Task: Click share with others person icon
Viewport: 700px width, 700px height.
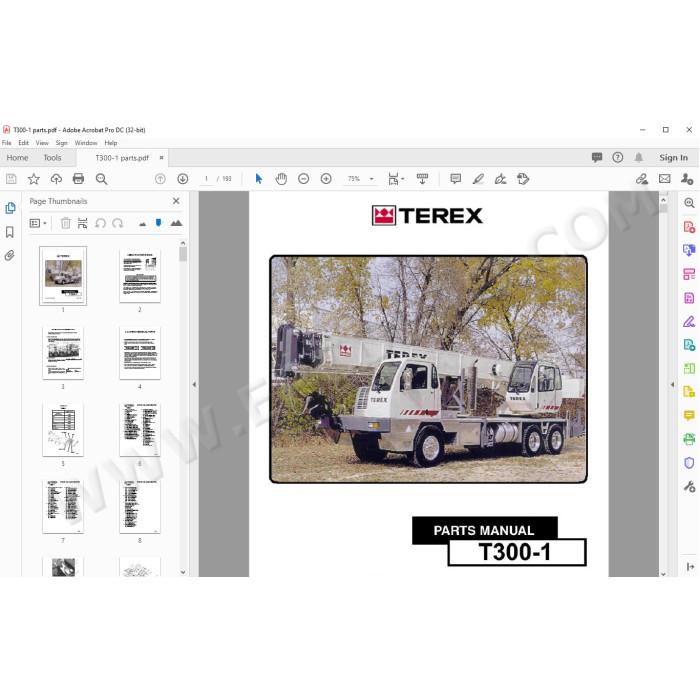Action: pyautogui.click(x=687, y=179)
